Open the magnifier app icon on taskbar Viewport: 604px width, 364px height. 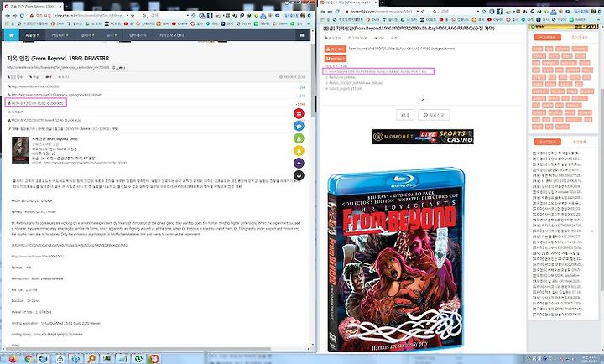point(91,359)
